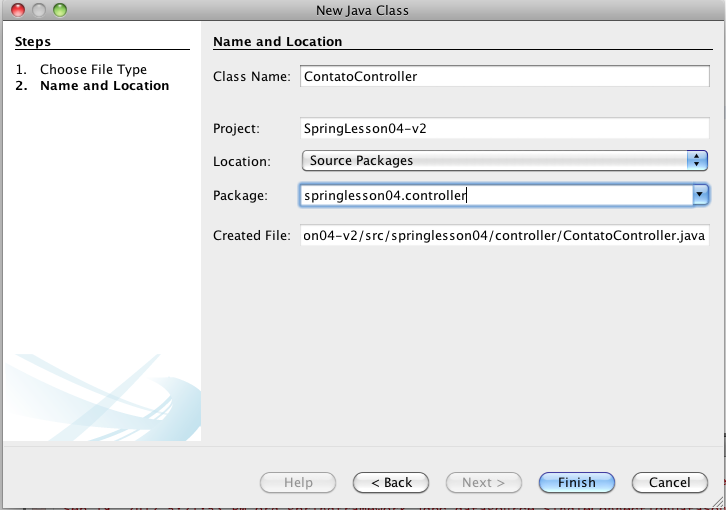Click the window resize grip corner
726x510 pixels.
tap(718, 501)
